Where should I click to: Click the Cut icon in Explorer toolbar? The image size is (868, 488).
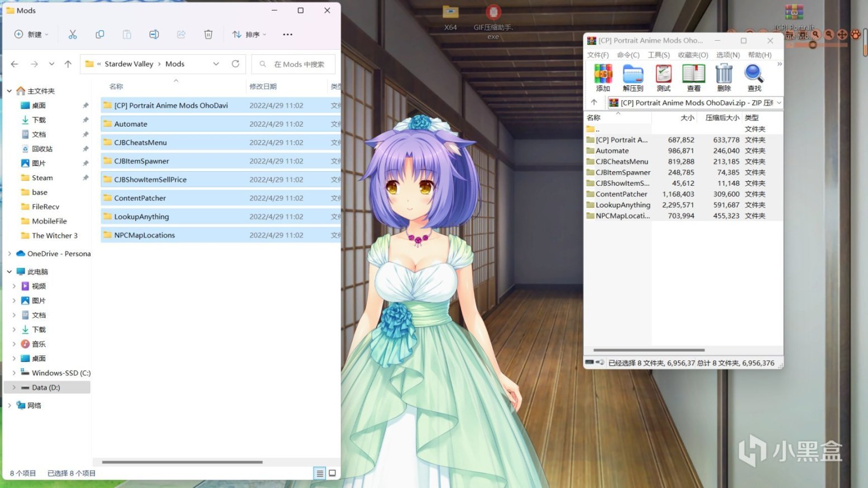[x=73, y=35]
